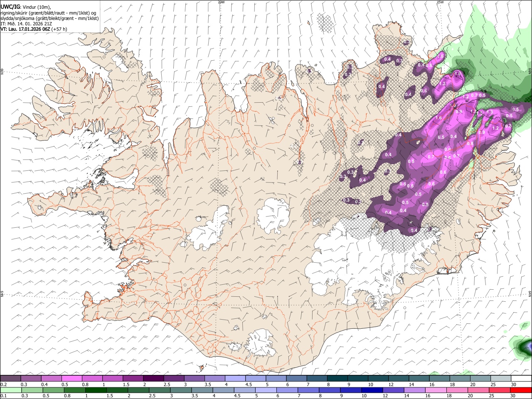Pick the darkest purple swatch between 2 and 2.5

point(153,378)
